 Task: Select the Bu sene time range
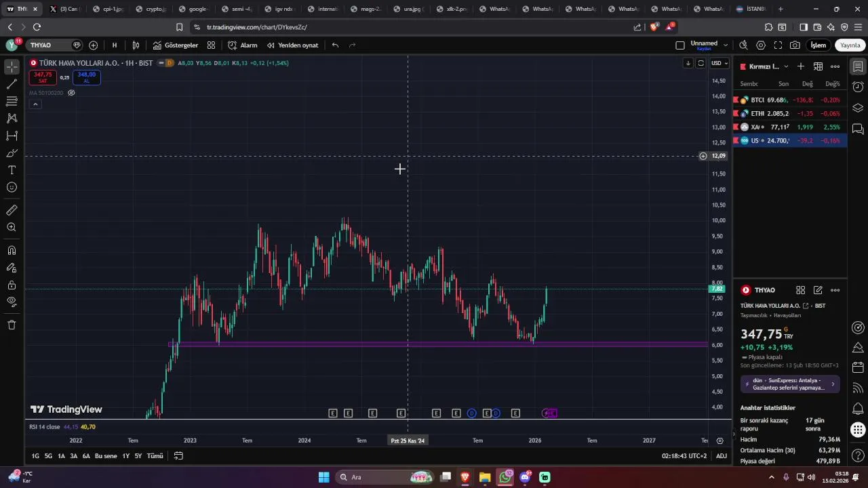tap(106, 456)
